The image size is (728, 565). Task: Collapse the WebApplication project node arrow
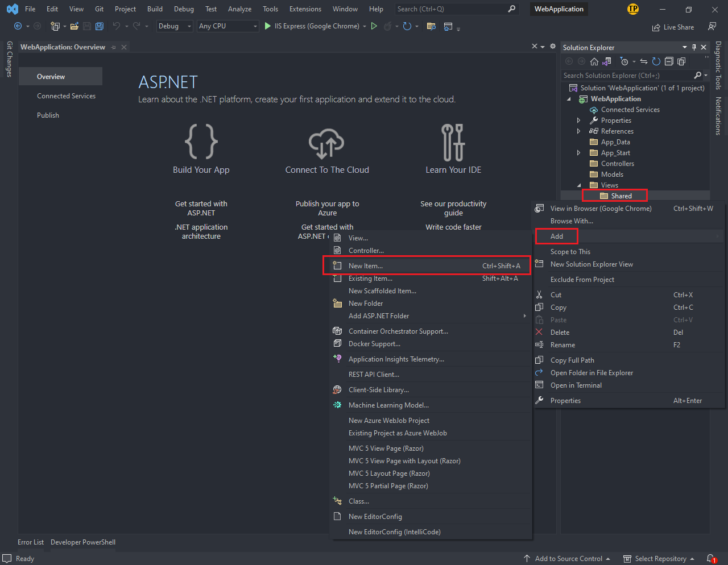click(569, 99)
